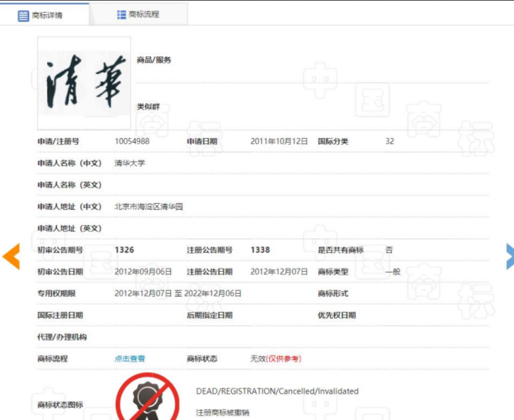Open the 清華 trademark logo image
This screenshot has width=514, height=420.
[84, 83]
